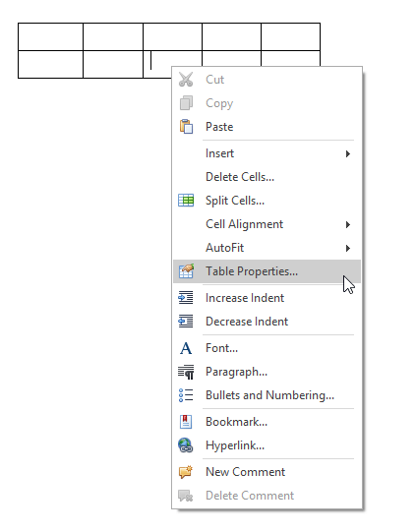Expand the AutoFit submenu arrow

pyautogui.click(x=348, y=248)
